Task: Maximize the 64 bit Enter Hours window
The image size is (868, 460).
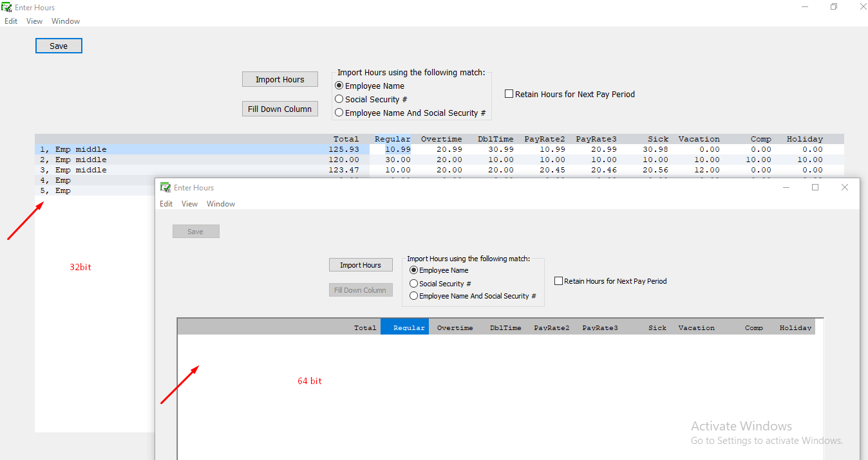Action: point(815,187)
